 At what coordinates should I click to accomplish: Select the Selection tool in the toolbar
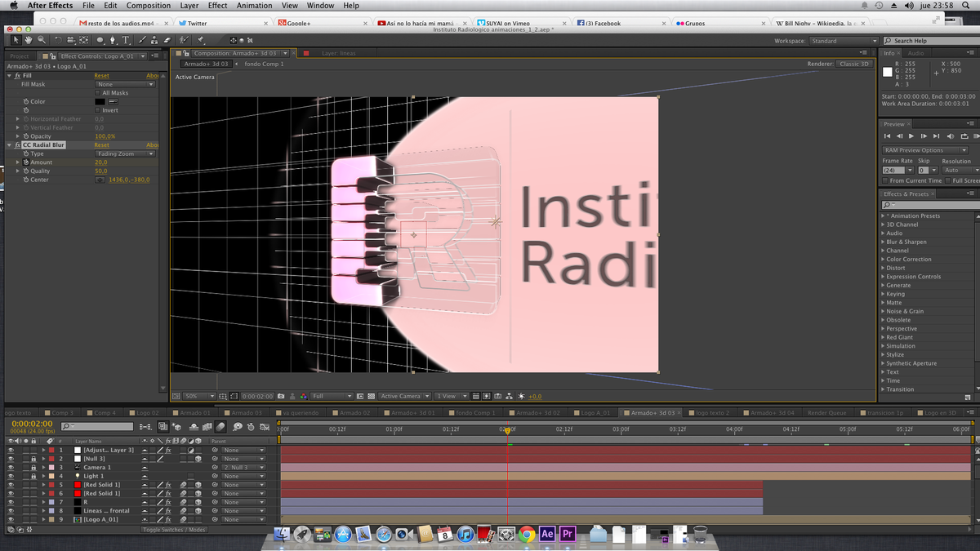[x=16, y=39]
